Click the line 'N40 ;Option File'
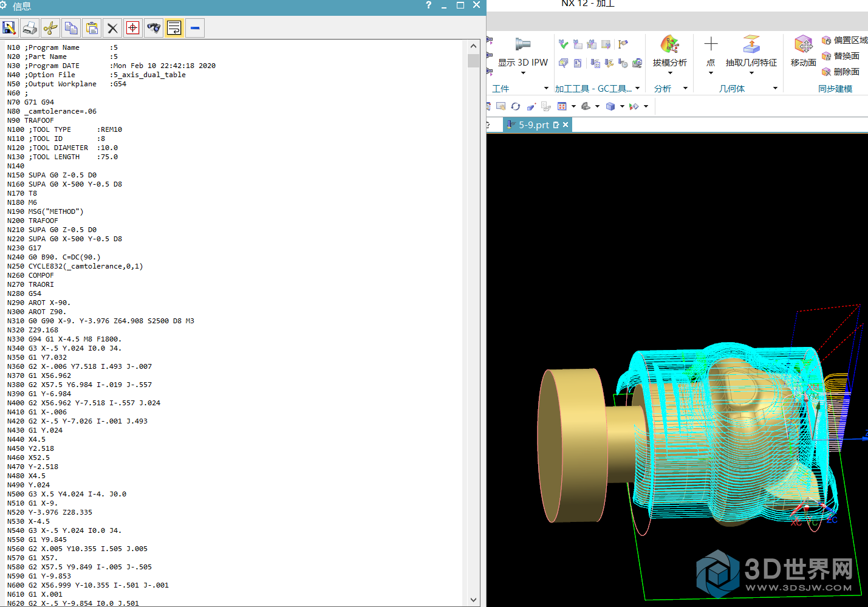 pos(96,75)
